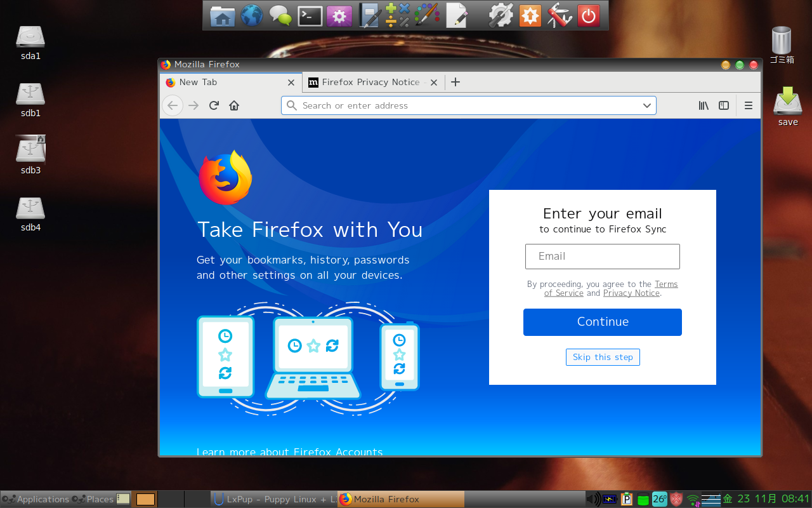Click the red power shutdown dock icon
Image resolution: width=812 pixels, height=508 pixels.
point(589,15)
